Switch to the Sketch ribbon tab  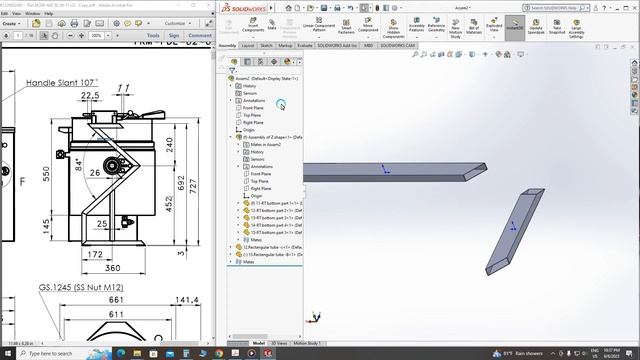click(x=266, y=46)
